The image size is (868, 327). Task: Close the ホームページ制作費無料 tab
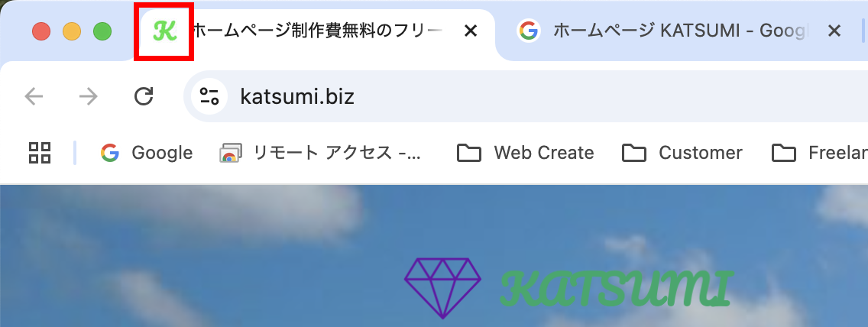click(x=470, y=31)
